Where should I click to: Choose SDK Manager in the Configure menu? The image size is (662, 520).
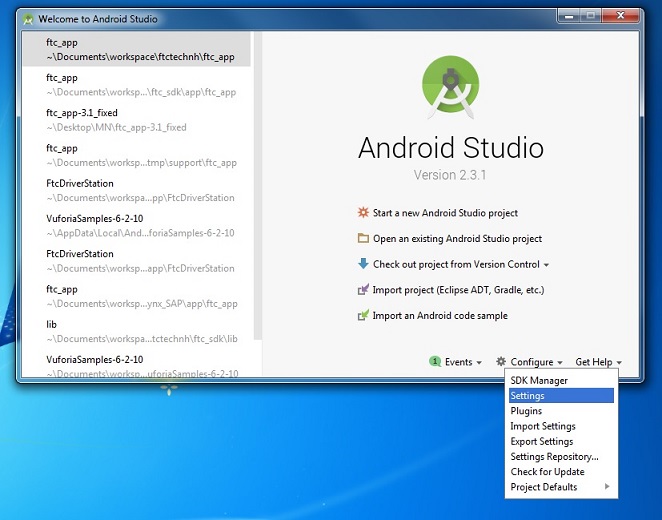[x=539, y=381]
